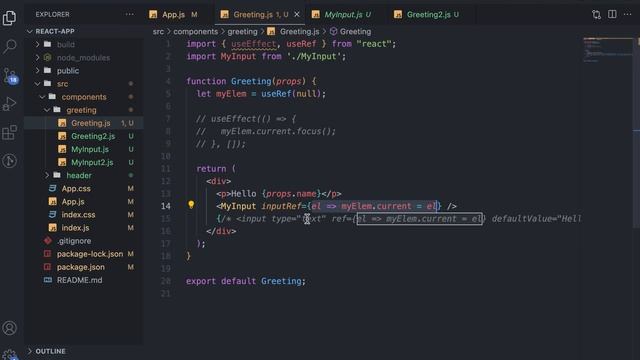The image size is (640, 360).
Task: Click the greeting breadcrumb segment
Action: pos(242,31)
